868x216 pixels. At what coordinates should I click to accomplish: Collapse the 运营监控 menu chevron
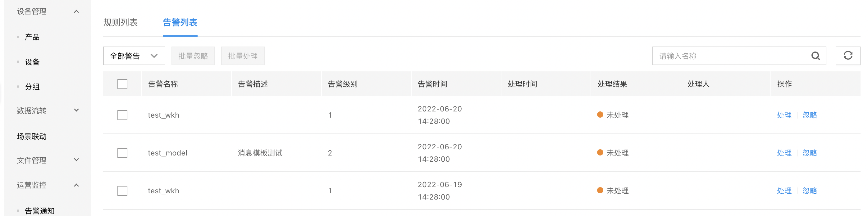pyautogui.click(x=76, y=185)
